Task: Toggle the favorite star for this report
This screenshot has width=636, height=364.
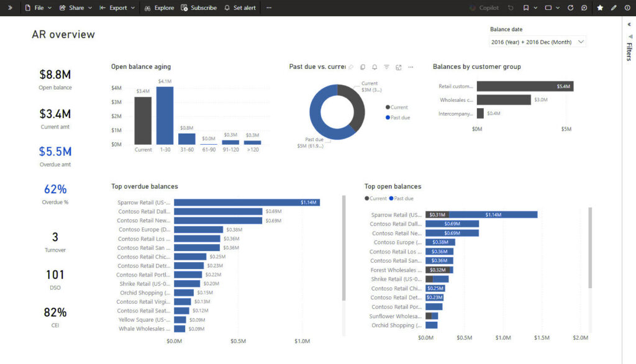Action: (x=600, y=8)
